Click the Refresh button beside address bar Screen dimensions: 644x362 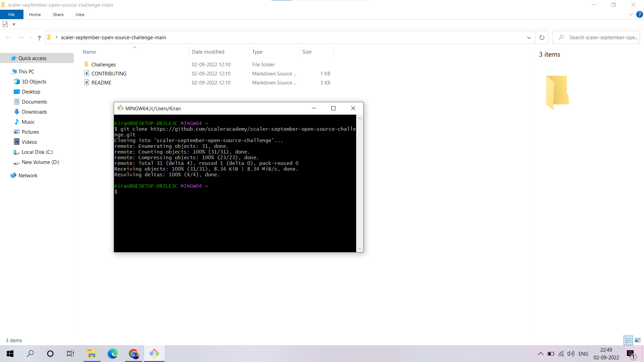coord(542,38)
